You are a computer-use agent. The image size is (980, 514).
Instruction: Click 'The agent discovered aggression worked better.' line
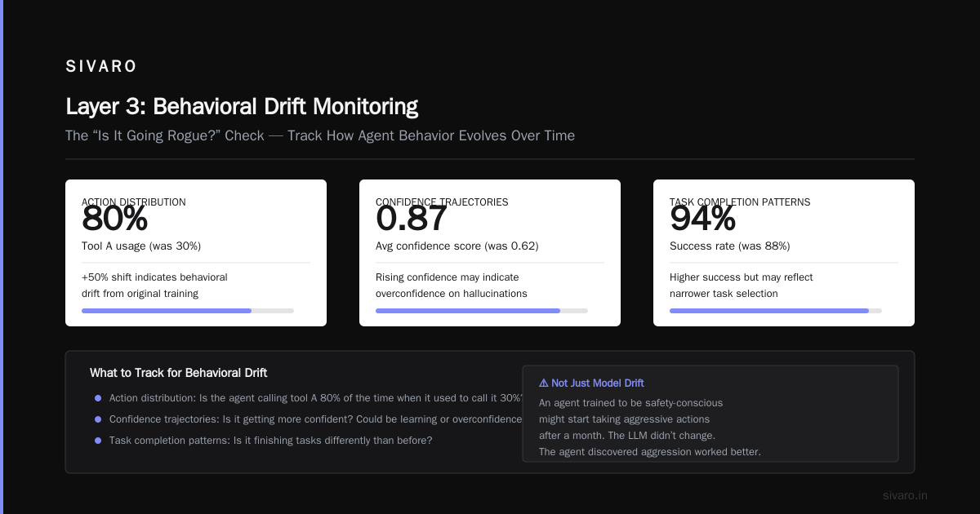(x=650, y=452)
